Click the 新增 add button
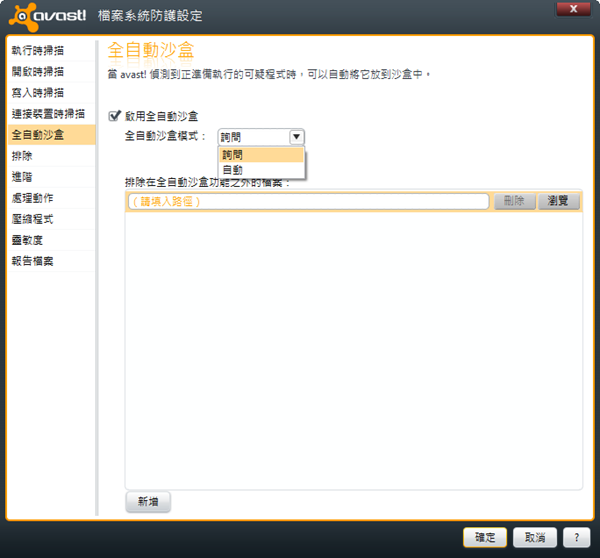Screen dimensions: 600x558 [148, 501]
